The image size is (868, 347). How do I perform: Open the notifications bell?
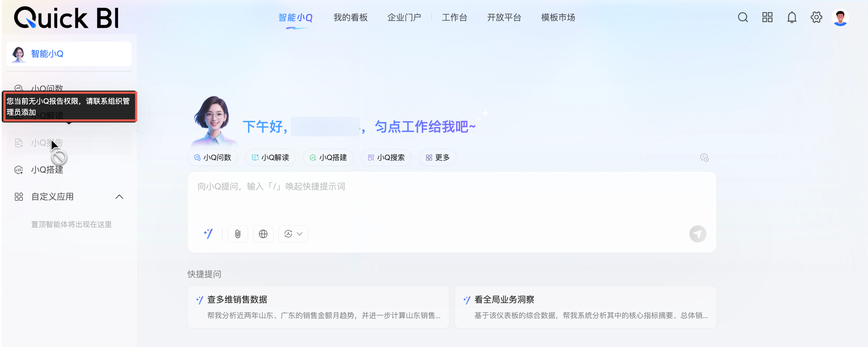(x=792, y=18)
